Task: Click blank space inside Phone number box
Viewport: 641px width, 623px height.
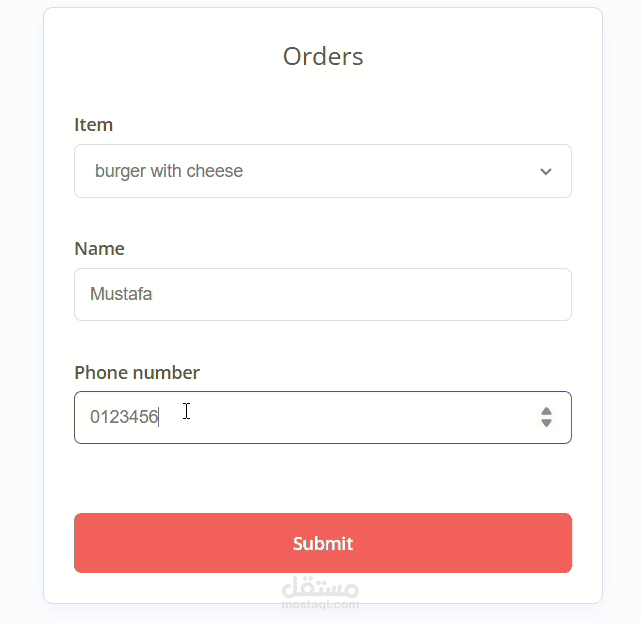Action: click(x=380, y=417)
